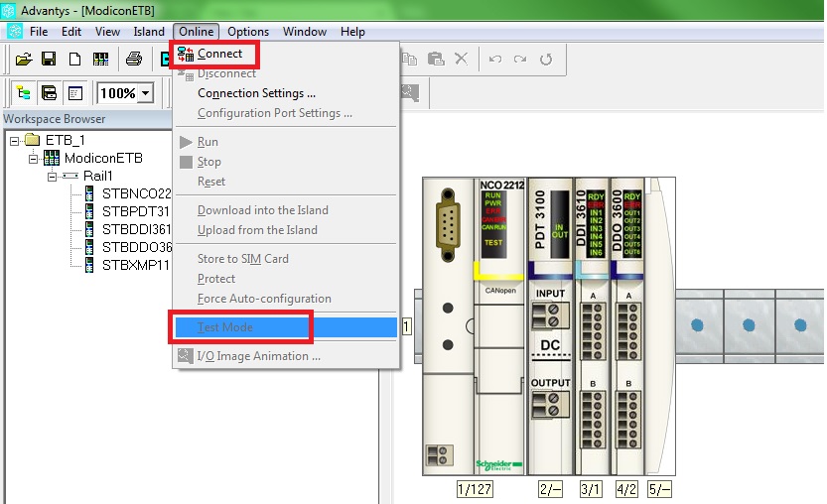The width and height of the screenshot is (827, 504).
Task: Click Force Auto-configuration menu entry
Action: point(286,299)
